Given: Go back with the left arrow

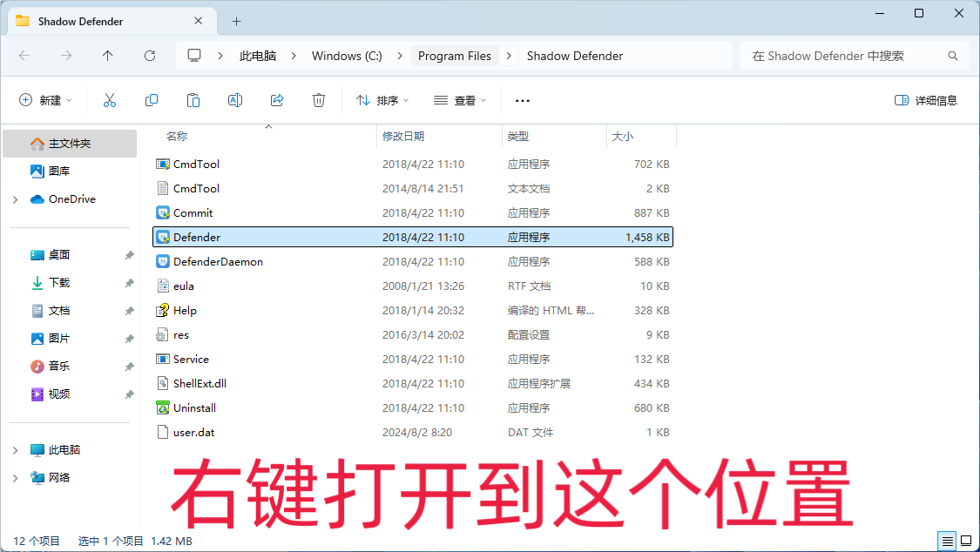Looking at the screenshot, I should click(24, 56).
